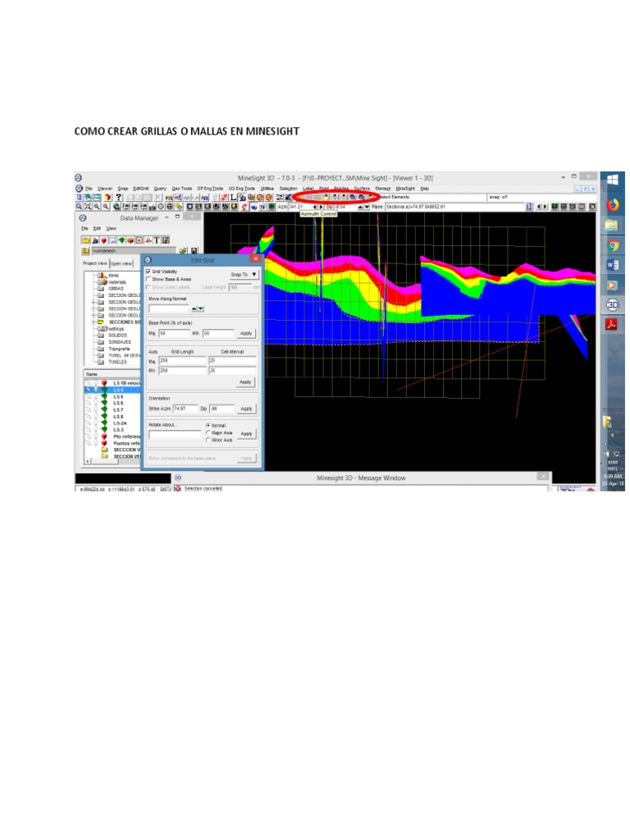Select the Major Axis radio button

(x=208, y=432)
